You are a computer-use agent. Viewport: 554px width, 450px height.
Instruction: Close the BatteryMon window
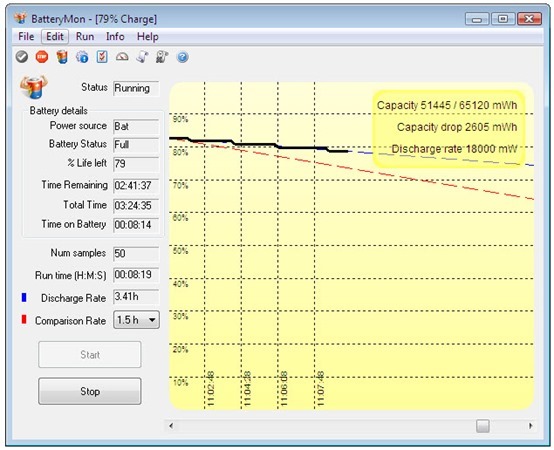pyautogui.click(x=529, y=19)
